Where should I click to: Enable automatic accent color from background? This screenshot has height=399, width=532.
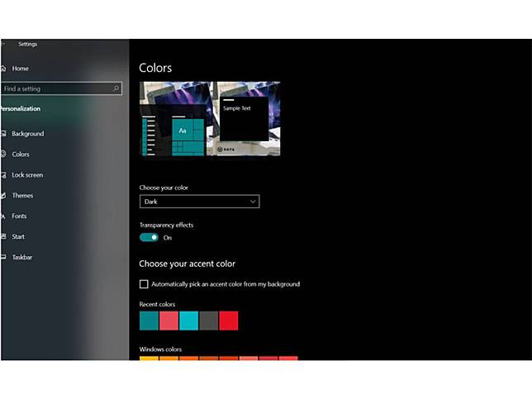tap(144, 284)
